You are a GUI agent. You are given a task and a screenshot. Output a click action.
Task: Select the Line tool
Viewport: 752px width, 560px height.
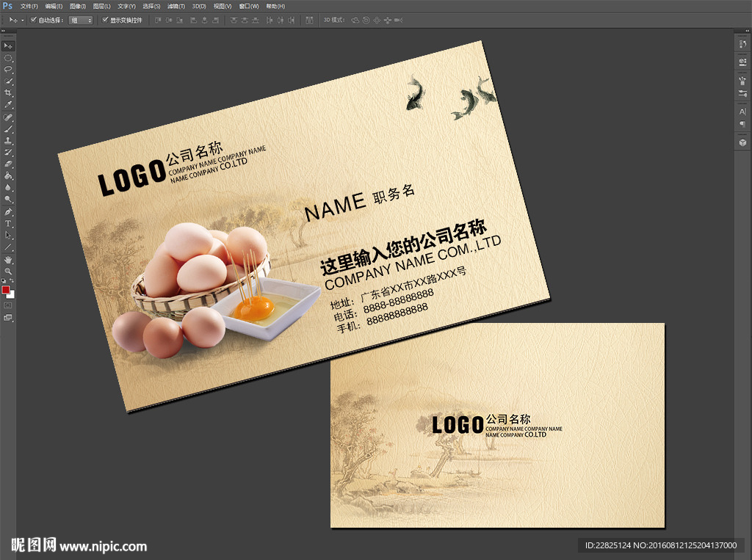(8, 247)
